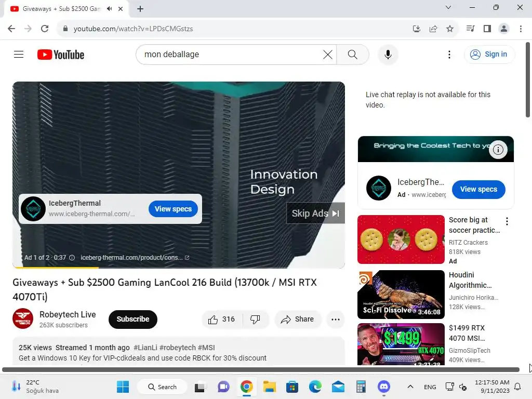Open Calculator from the taskbar
The width and height of the screenshot is (532, 399).
click(361, 387)
